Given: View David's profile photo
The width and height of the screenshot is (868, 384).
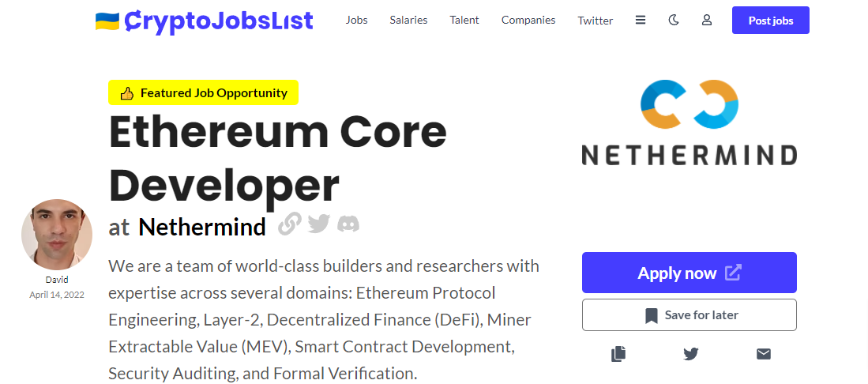Looking at the screenshot, I should click(x=57, y=235).
